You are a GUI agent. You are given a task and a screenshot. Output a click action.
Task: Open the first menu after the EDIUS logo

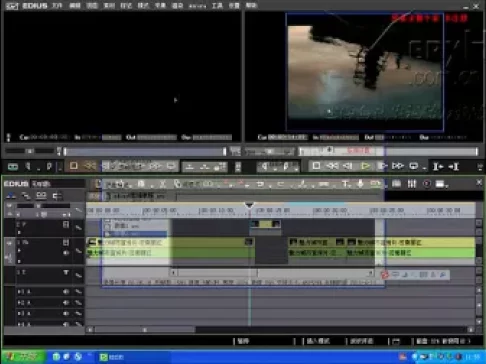(x=57, y=5)
